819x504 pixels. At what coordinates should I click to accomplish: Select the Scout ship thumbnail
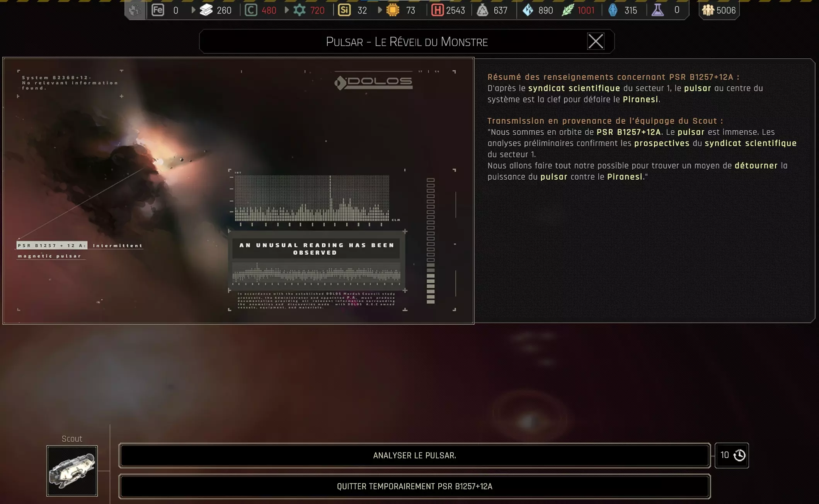(72, 471)
